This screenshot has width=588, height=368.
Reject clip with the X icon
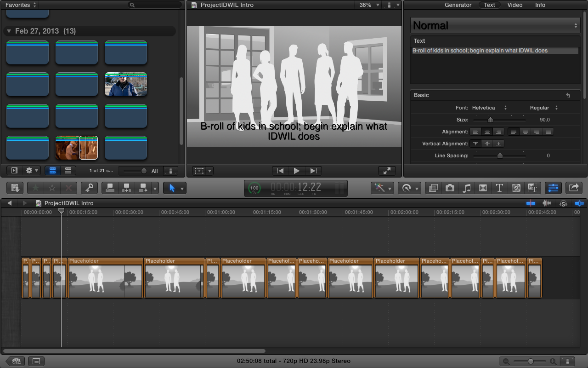coord(69,188)
